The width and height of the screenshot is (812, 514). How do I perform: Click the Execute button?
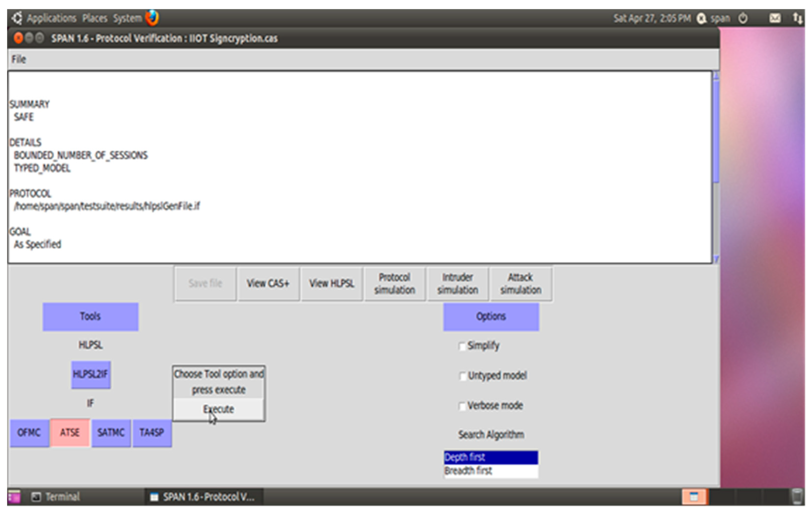point(219,409)
